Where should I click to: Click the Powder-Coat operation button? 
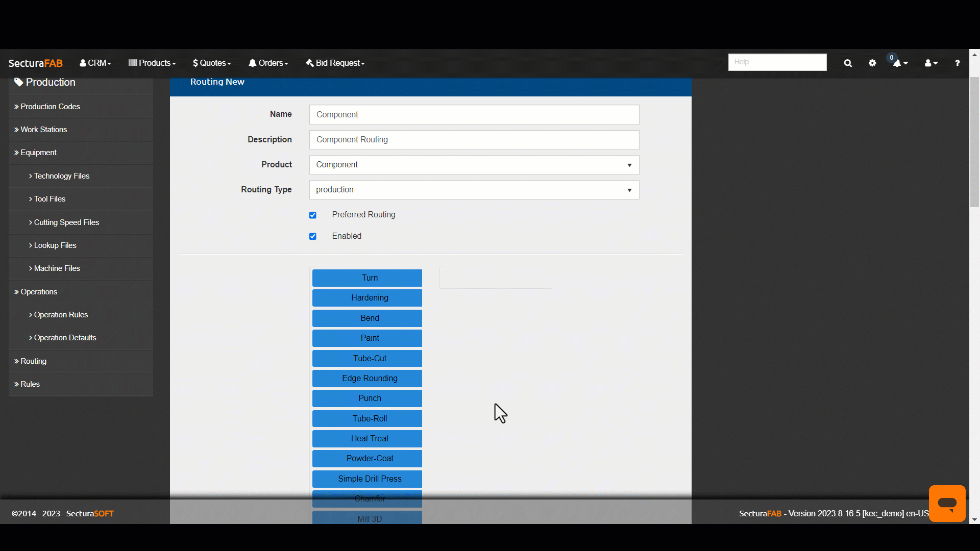(x=370, y=458)
